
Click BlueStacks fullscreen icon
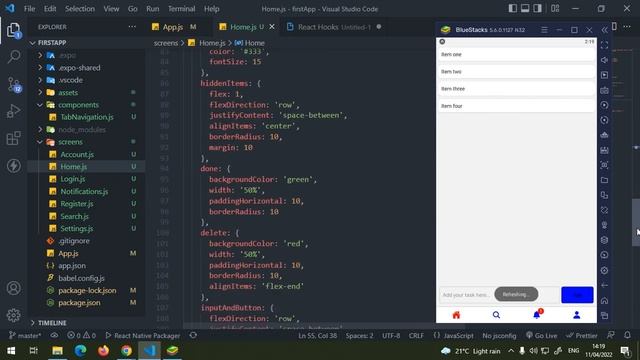[x=604, y=45]
